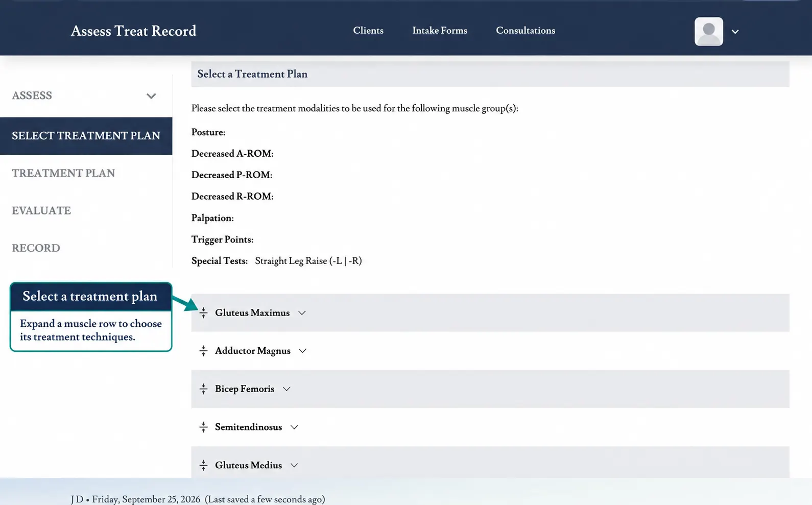This screenshot has width=812, height=505.
Task: Click the drag handle icon for Bicep Femoris
Action: coord(203,389)
